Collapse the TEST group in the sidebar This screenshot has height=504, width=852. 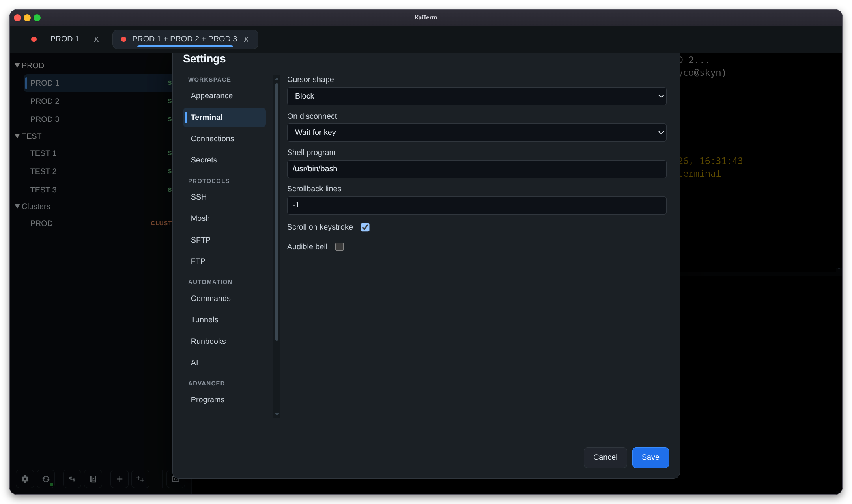(x=17, y=136)
